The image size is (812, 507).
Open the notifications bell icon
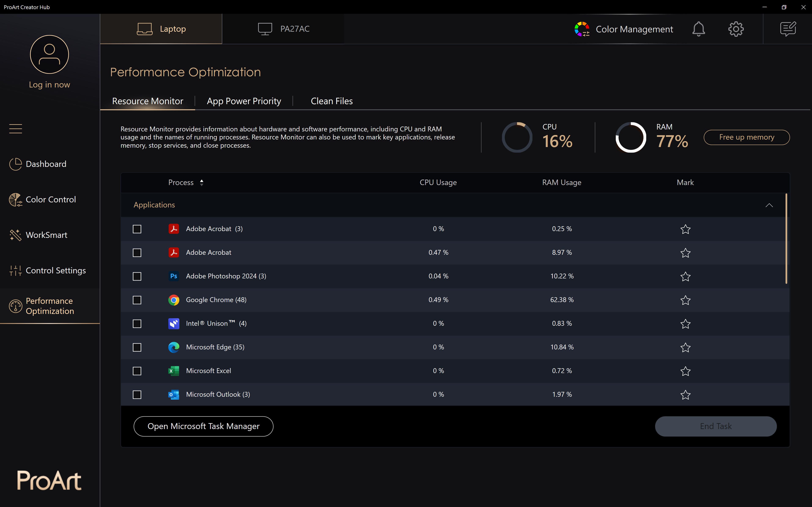[x=698, y=29]
